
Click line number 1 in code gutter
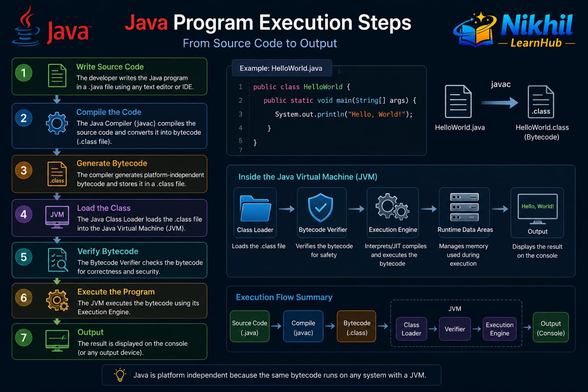coord(240,87)
